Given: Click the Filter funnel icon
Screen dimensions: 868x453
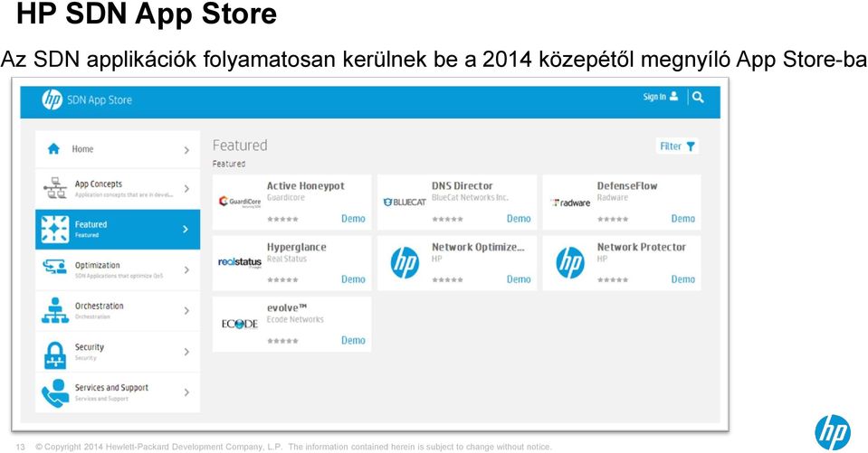Looking at the screenshot, I should (691, 146).
